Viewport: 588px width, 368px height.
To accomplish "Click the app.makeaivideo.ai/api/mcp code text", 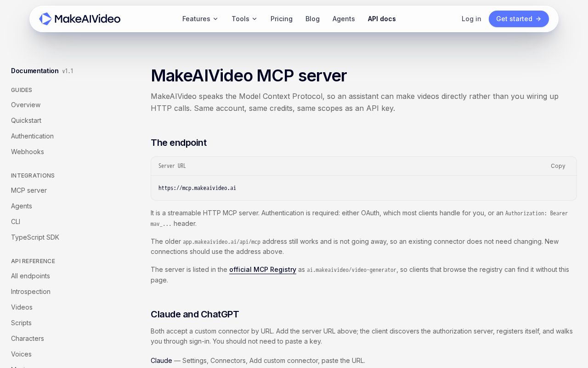I will click(x=221, y=242).
